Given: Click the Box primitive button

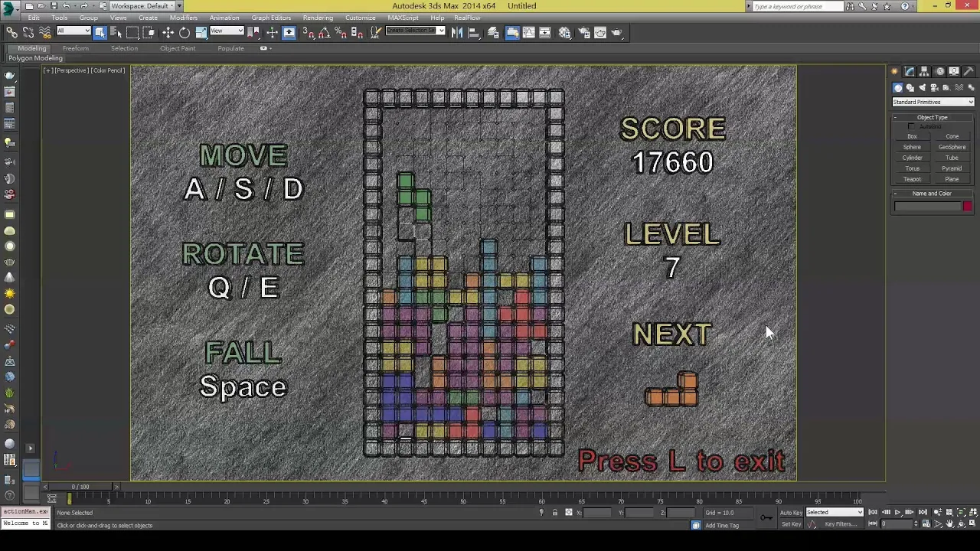Looking at the screenshot, I should click(x=913, y=136).
